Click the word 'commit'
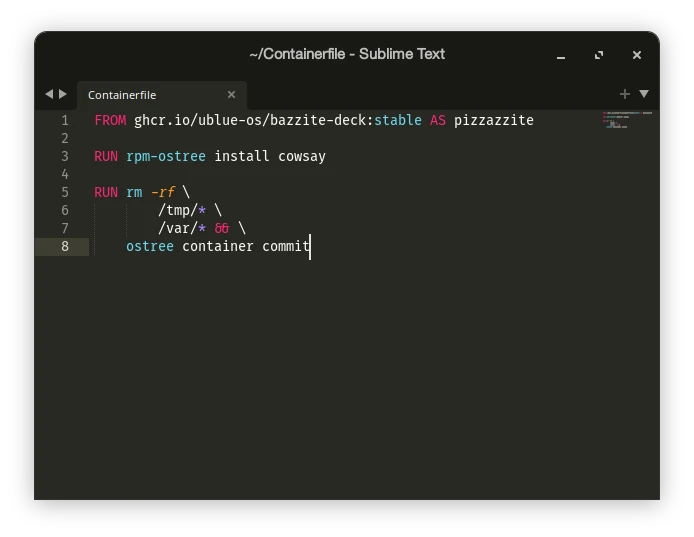Viewport: 694px width, 537px height. tap(286, 246)
